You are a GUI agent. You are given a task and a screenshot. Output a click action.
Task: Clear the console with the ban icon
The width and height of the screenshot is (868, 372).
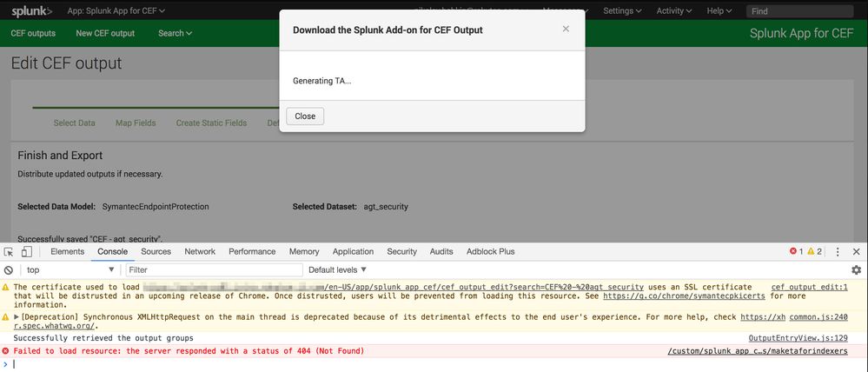tap(9, 270)
